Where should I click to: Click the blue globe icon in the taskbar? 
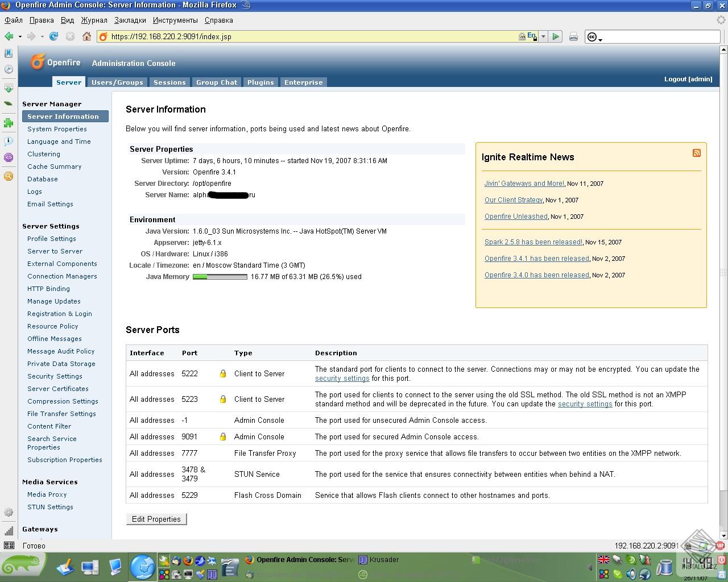coord(143,567)
